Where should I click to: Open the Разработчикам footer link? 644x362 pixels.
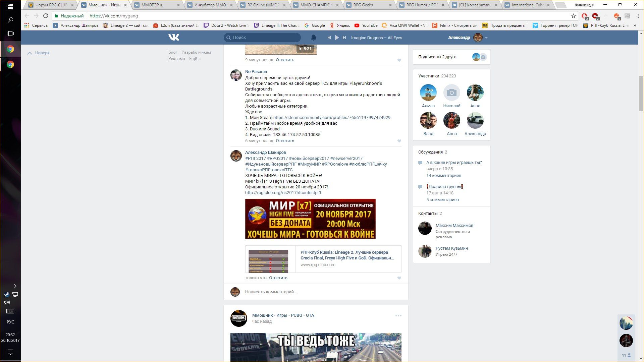(196, 52)
